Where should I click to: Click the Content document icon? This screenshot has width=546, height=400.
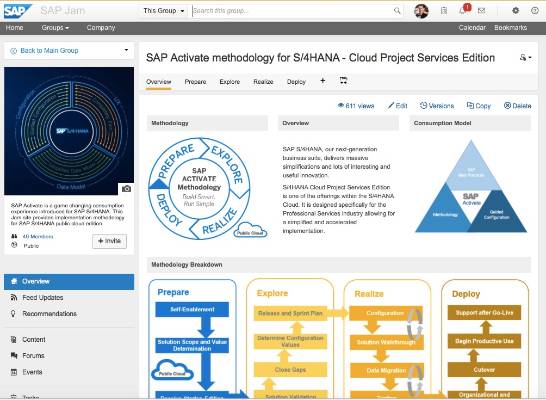[x=14, y=339]
